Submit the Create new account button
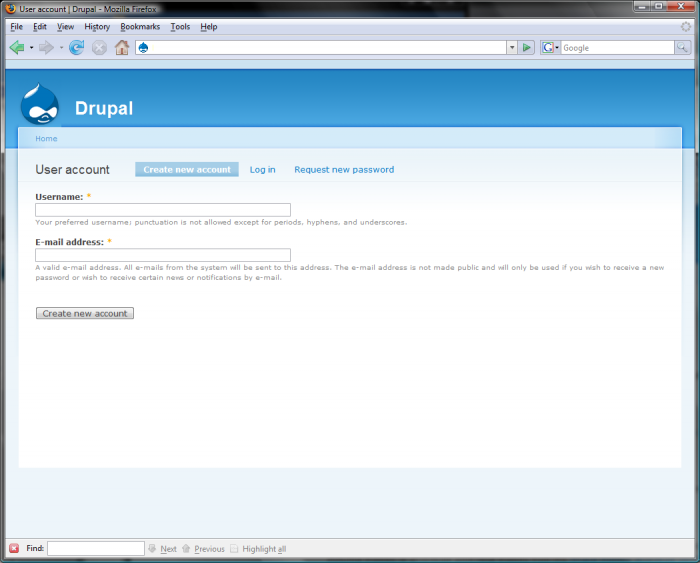Viewport: 700px width, 563px height. point(85,313)
